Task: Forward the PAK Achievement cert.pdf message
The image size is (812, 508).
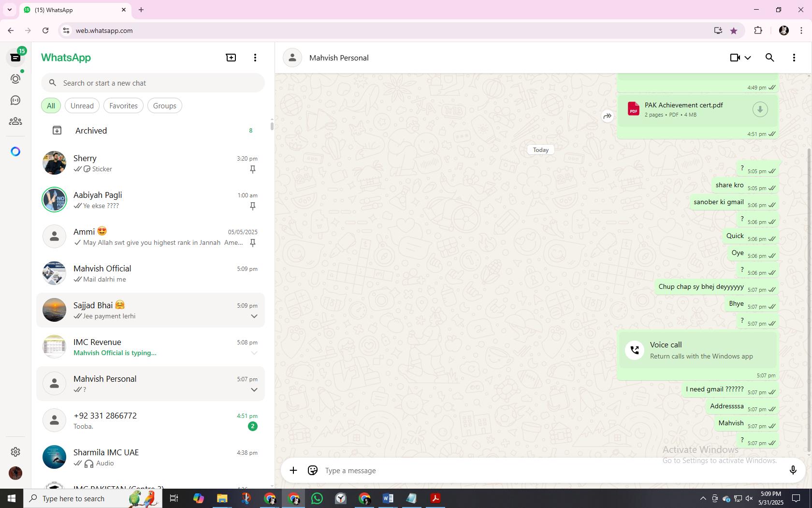Action: point(608,116)
